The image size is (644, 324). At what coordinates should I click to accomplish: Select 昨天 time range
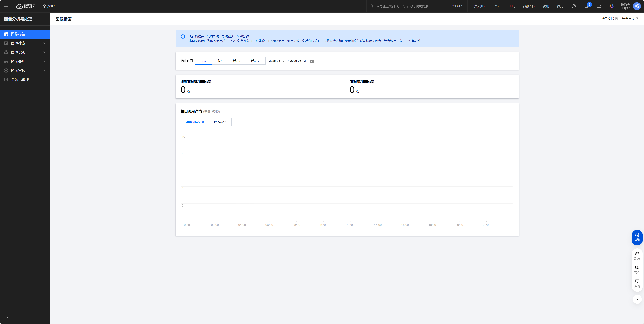220,61
